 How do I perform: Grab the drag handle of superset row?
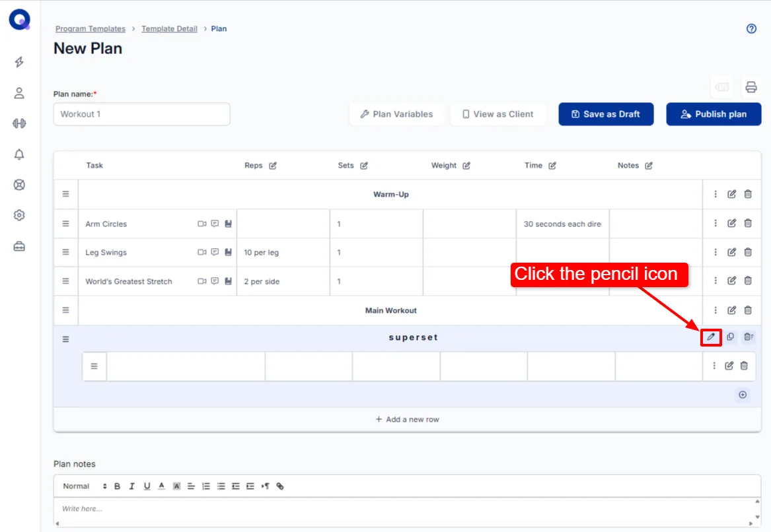click(65, 339)
